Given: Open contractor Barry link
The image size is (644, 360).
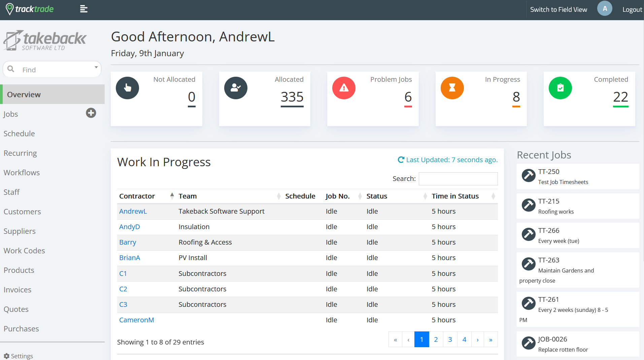Looking at the screenshot, I should [x=128, y=242].
